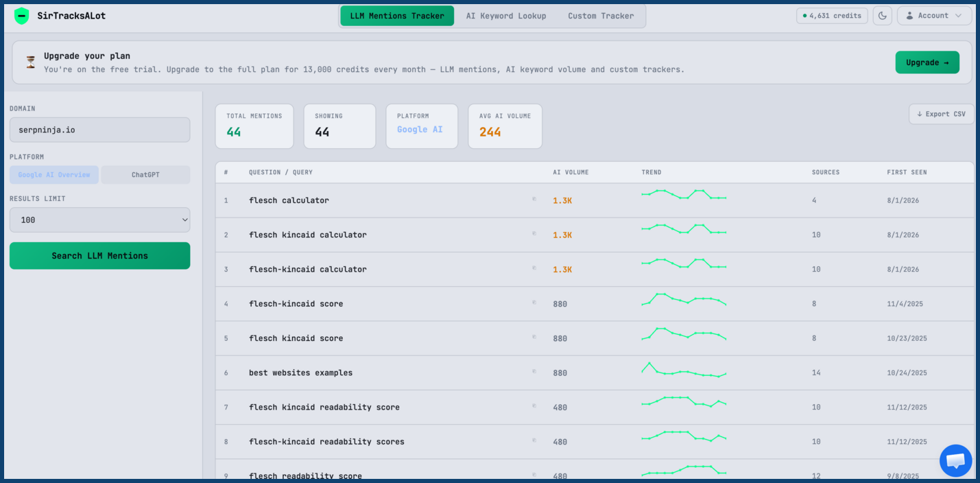
Task: Export results as CSV
Action: (941, 114)
